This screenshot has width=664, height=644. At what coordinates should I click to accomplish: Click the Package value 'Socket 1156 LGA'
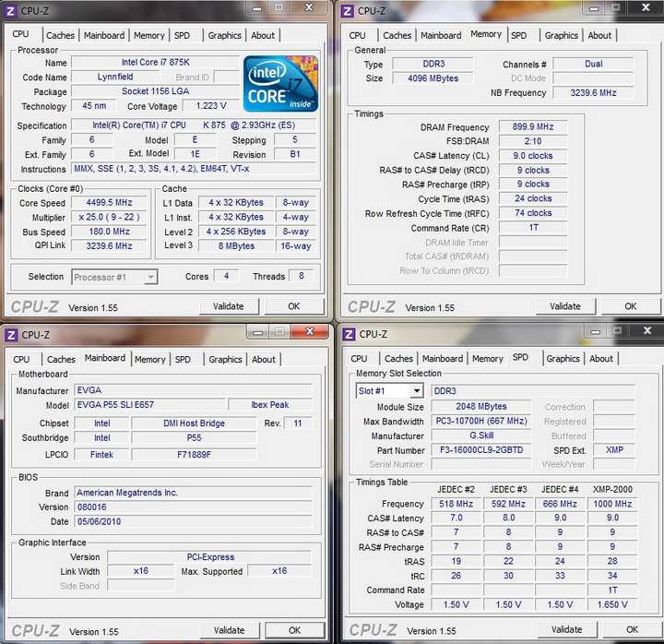[156, 91]
